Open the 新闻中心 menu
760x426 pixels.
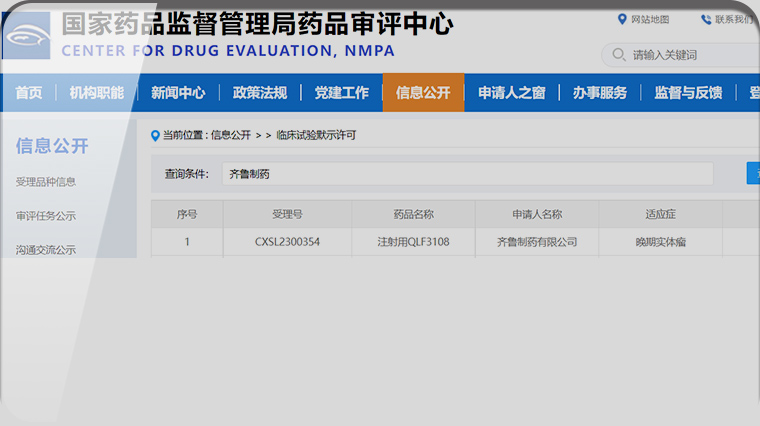pos(178,93)
